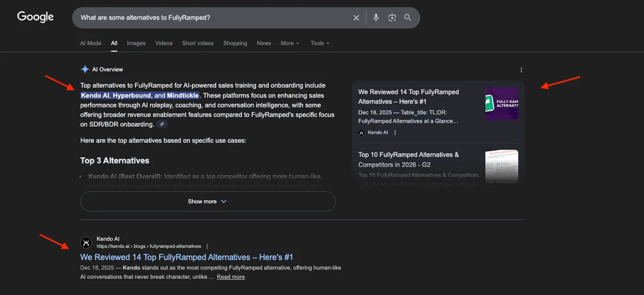Click the 'Top 3 Alternatives' heading
Viewport: 644px width, 295px height.
pyautogui.click(x=115, y=161)
